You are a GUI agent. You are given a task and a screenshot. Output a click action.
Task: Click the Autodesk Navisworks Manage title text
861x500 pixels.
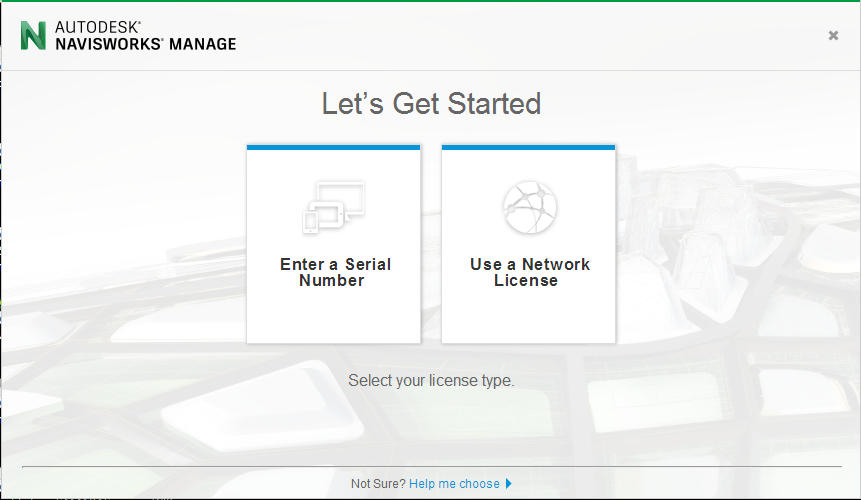click(x=145, y=35)
